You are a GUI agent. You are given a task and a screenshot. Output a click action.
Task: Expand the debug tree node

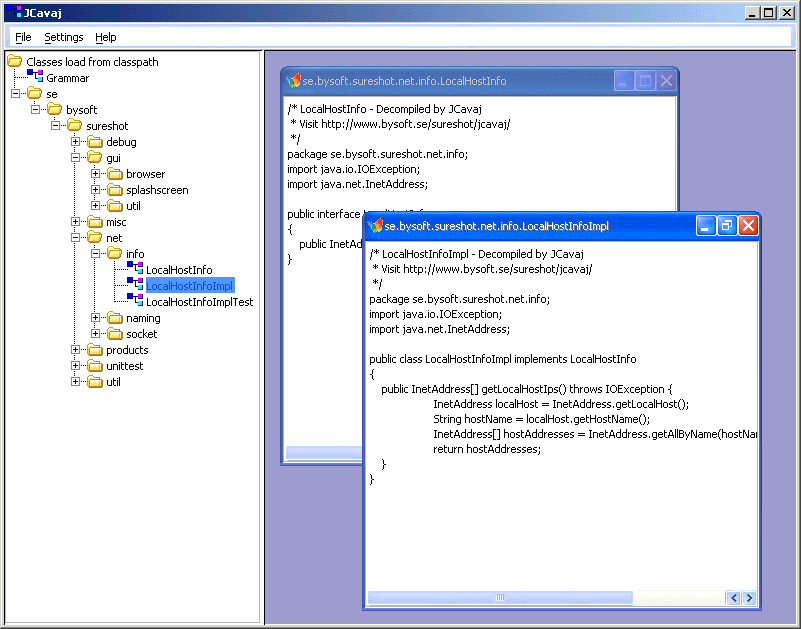pyautogui.click(x=75, y=142)
